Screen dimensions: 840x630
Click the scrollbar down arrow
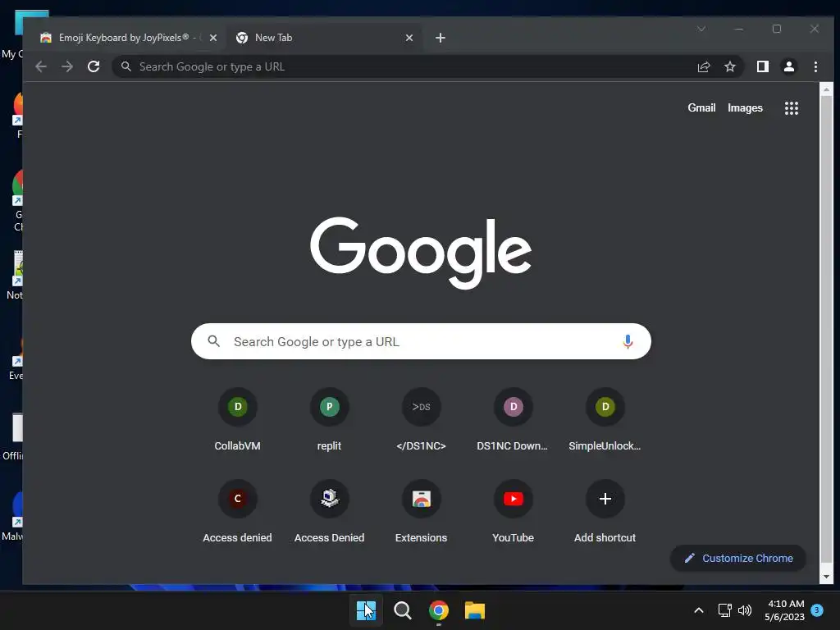(x=826, y=577)
